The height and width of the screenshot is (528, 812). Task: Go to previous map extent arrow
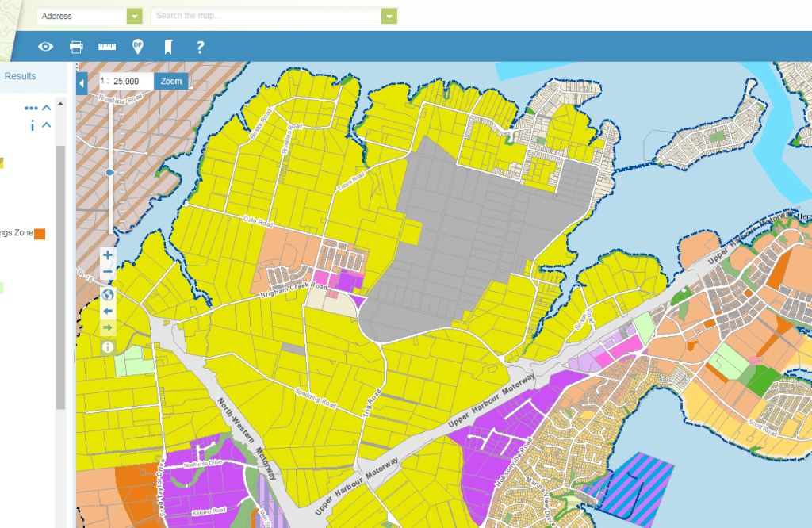tap(108, 311)
